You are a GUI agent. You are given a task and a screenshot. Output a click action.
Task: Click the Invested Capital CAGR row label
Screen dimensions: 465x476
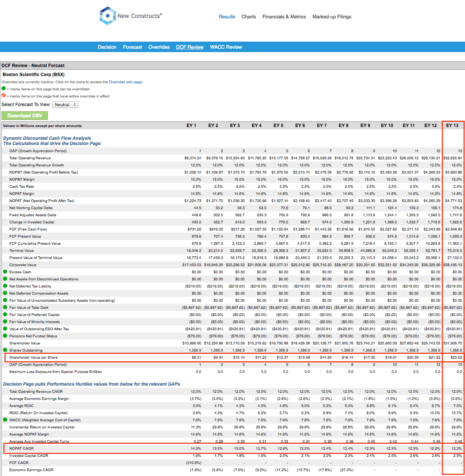(29, 455)
